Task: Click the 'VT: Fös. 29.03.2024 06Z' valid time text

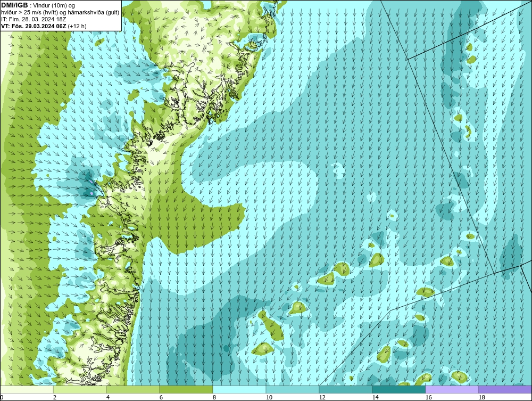Action: pyautogui.click(x=34, y=26)
